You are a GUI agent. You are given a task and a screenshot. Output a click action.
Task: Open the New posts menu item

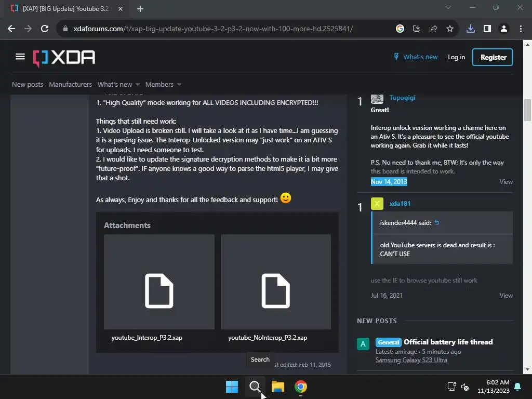click(28, 84)
